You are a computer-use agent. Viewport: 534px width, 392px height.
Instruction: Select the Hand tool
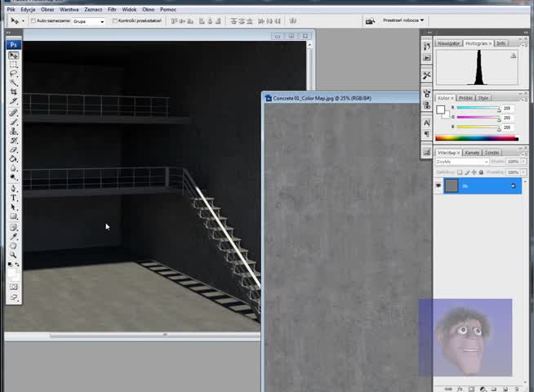(x=14, y=246)
